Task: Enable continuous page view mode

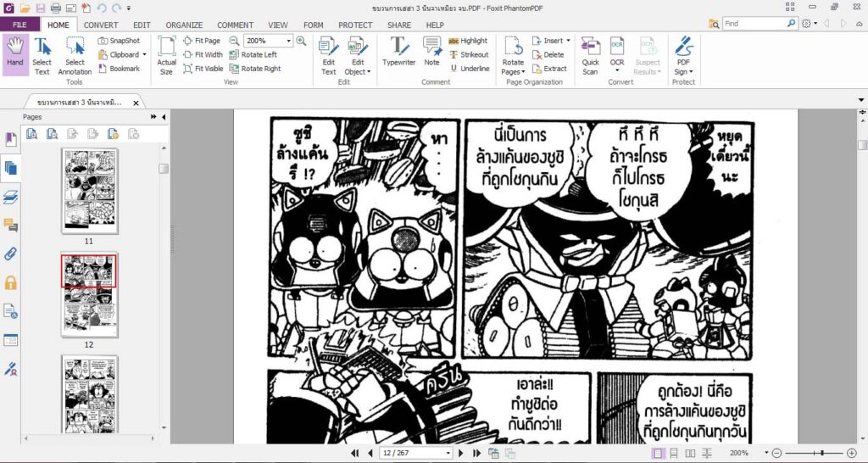Action: (x=674, y=453)
